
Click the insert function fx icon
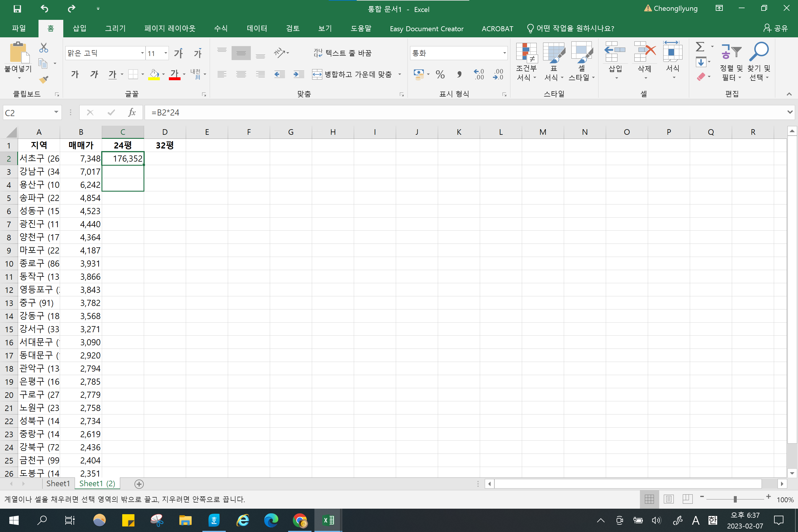(132, 112)
